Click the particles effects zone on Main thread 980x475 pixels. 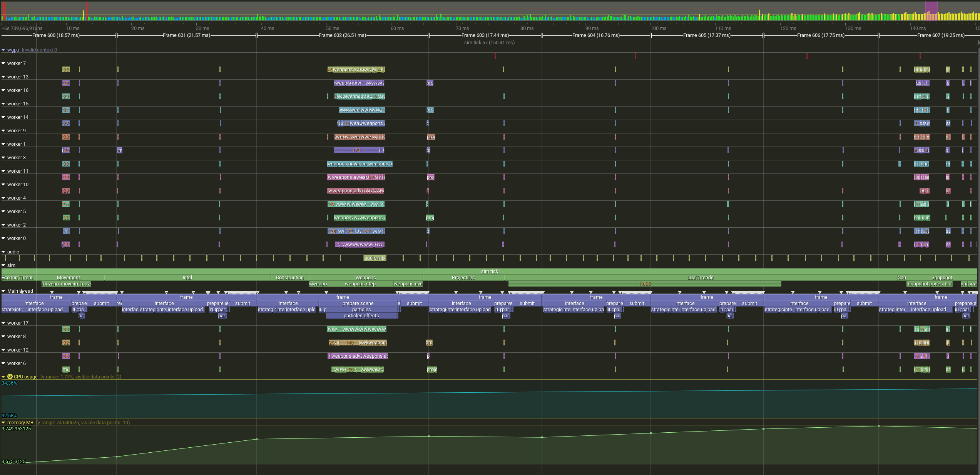coord(361,316)
